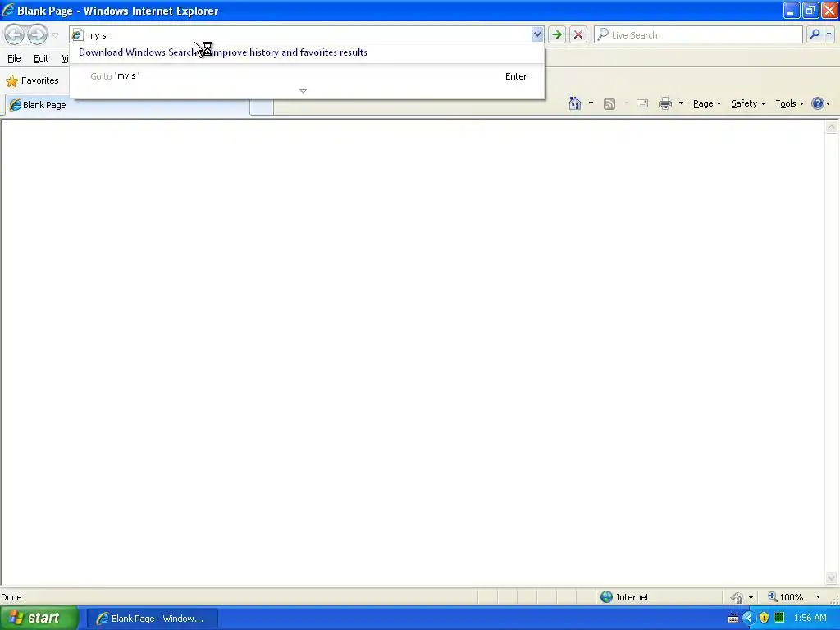
Task: Click the 1:56 AM clock
Action: pos(810,619)
